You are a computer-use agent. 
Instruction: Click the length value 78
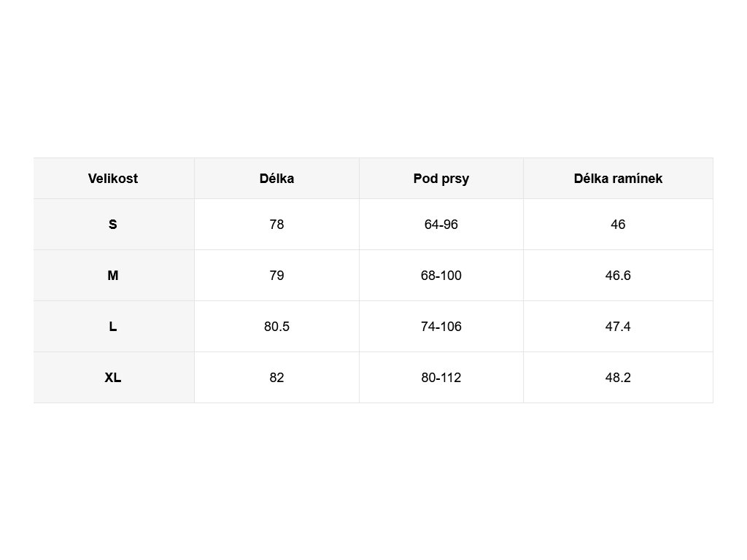click(276, 225)
